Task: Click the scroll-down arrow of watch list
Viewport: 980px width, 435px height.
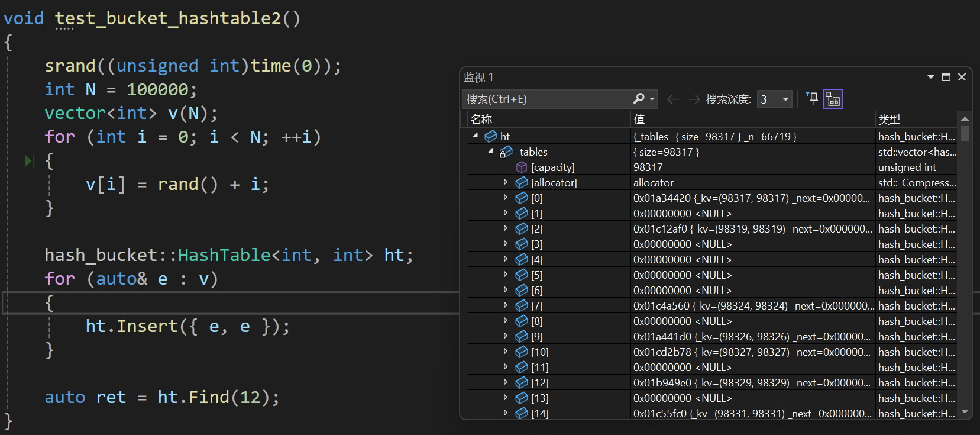Action: (x=965, y=412)
